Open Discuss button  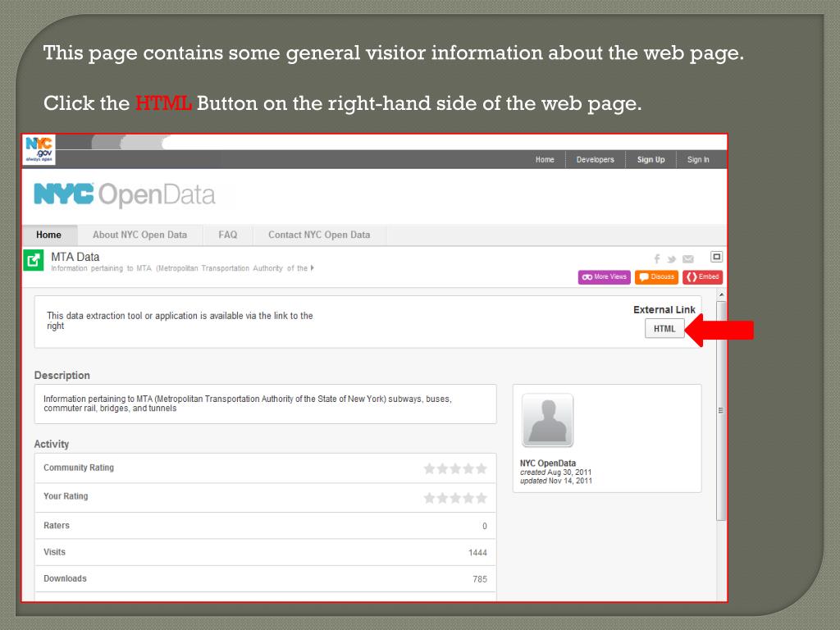pyautogui.click(x=657, y=277)
